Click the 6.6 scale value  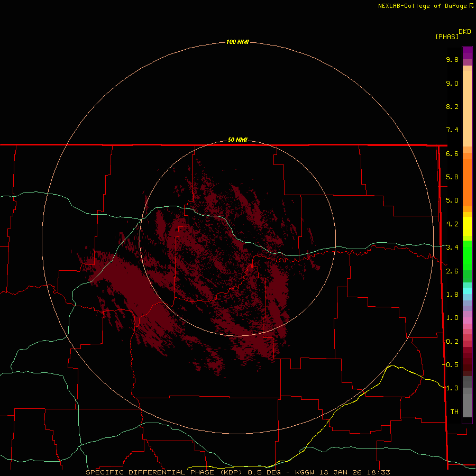tap(452, 153)
